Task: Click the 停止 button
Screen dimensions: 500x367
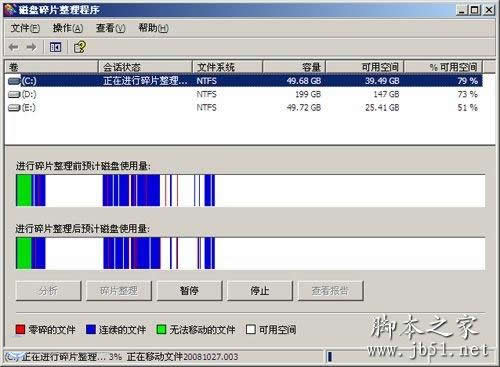Action: point(260,291)
